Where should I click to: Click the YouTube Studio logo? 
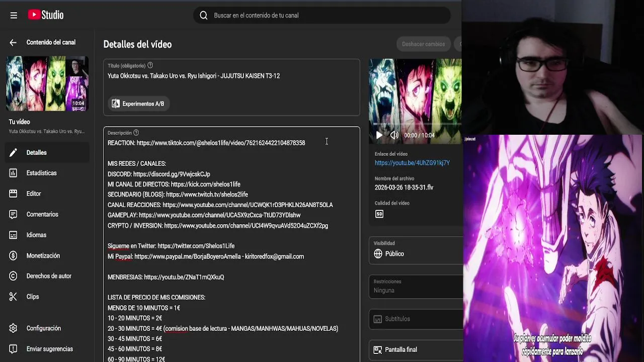pos(46,15)
